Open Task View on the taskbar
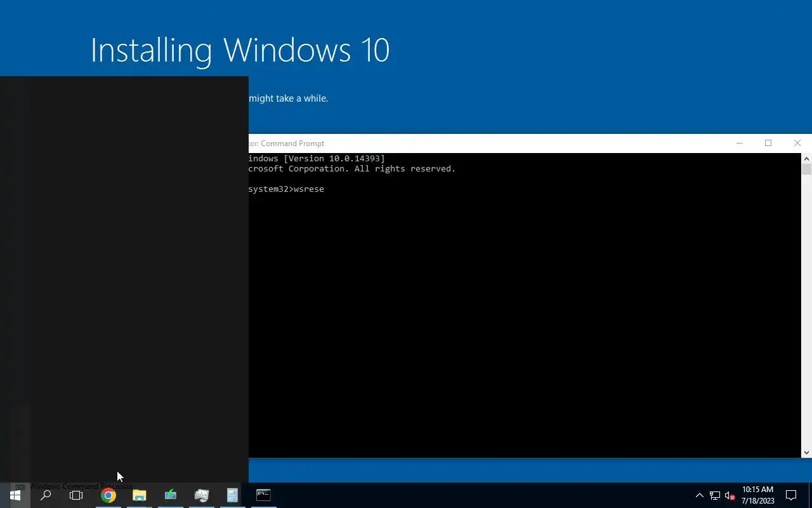 coord(76,495)
